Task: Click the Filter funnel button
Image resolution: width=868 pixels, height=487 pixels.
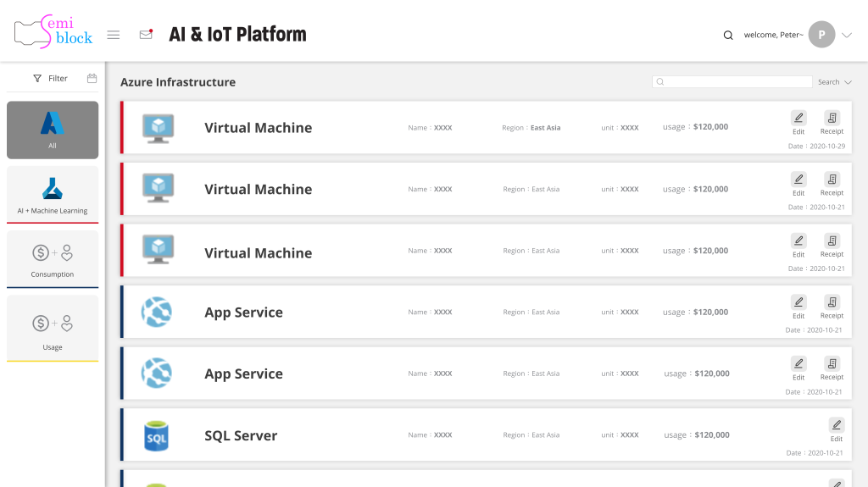Action: [50, 79]
